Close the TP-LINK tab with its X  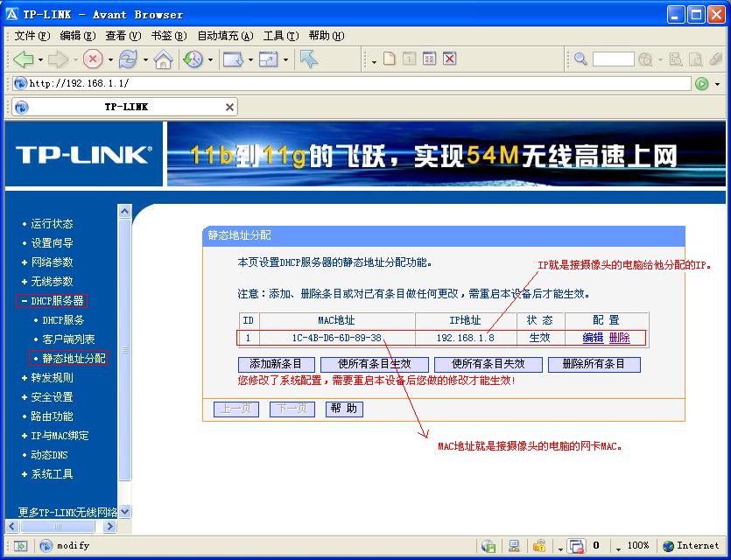[229, 107]
